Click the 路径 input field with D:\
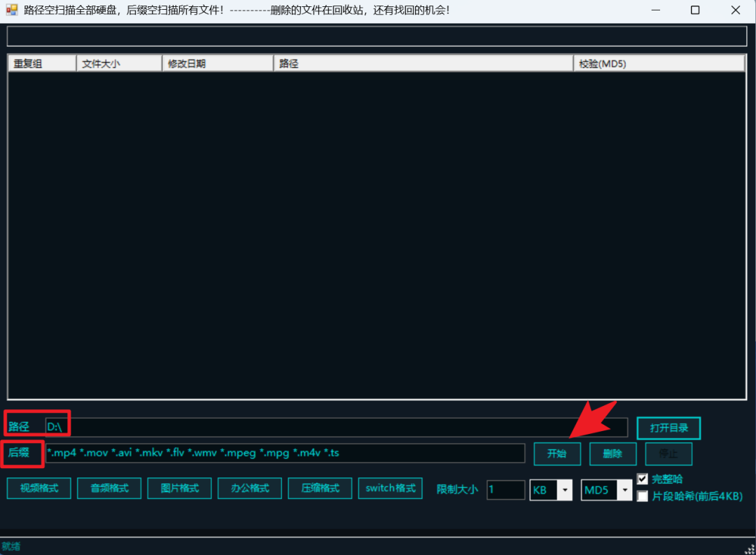 click(x=337, y=427)
